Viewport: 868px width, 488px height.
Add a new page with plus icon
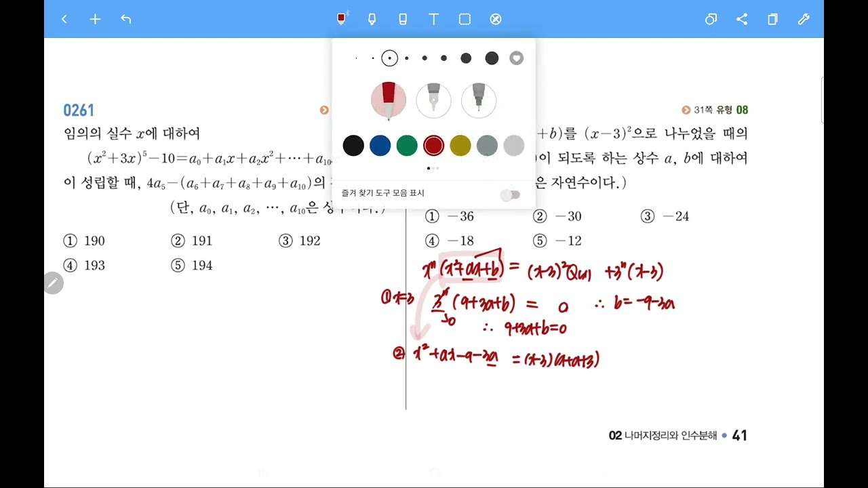point(95,19)
